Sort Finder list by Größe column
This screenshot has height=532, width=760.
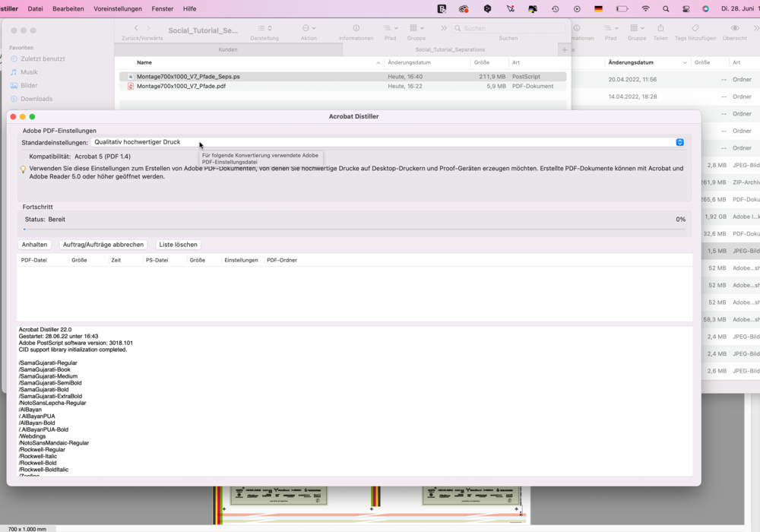click(481, 62)
